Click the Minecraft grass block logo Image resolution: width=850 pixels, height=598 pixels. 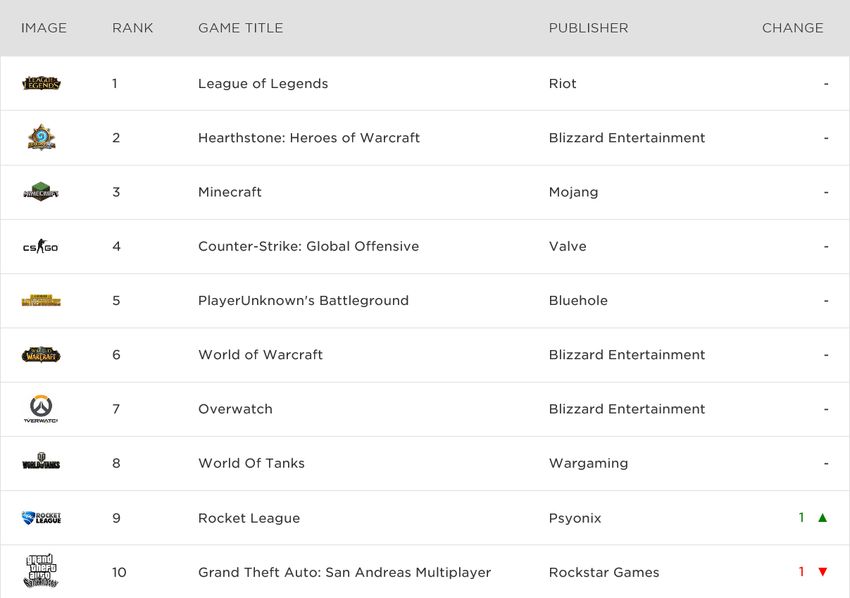(41, 191)
